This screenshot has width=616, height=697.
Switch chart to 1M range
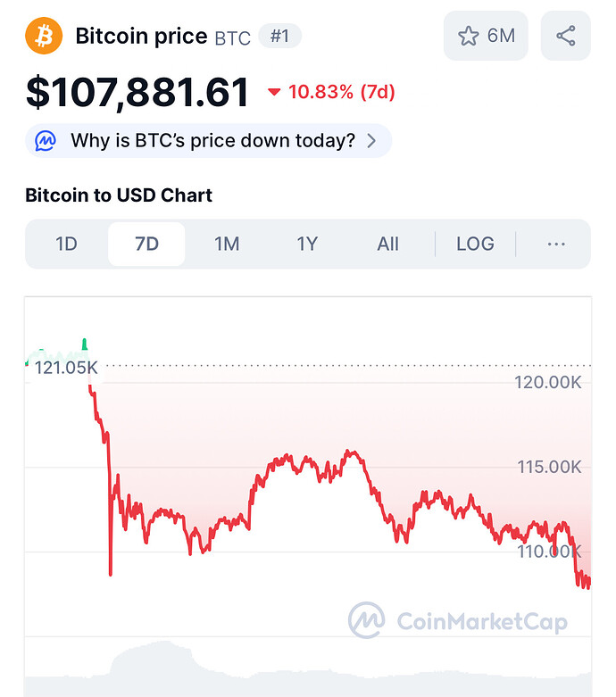[227, 244]
